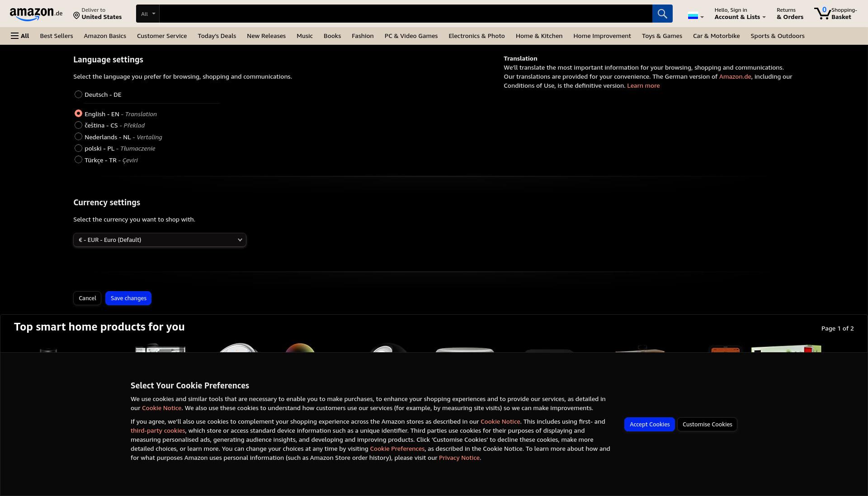This screenshot has width=868, height=496.
Task: Open Music category
Action: pyautogui.click(x=305, y=36)
